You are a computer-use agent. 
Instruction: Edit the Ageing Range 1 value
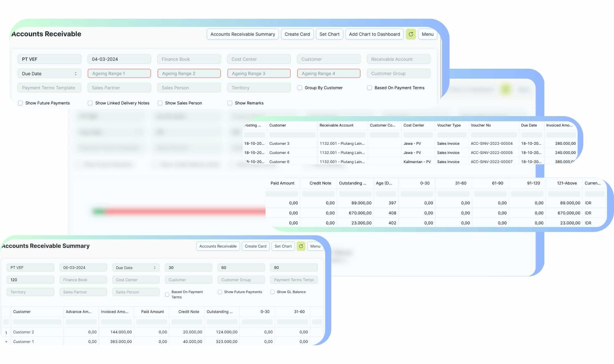point(119,73)
